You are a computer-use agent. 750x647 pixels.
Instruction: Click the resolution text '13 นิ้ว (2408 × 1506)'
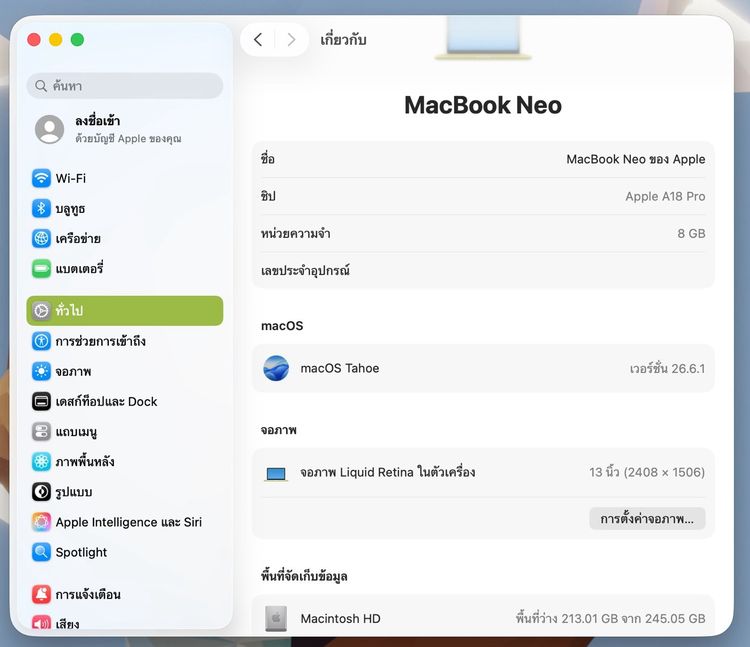(x=647, y=472)
